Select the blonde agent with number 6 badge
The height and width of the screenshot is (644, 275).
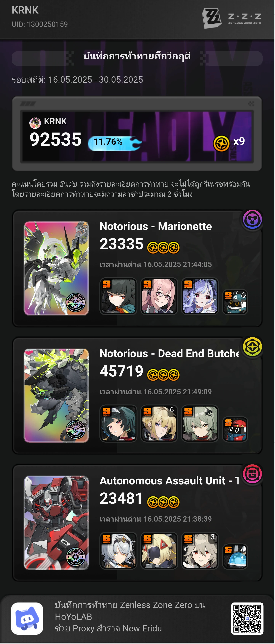[x=159, y=423]
